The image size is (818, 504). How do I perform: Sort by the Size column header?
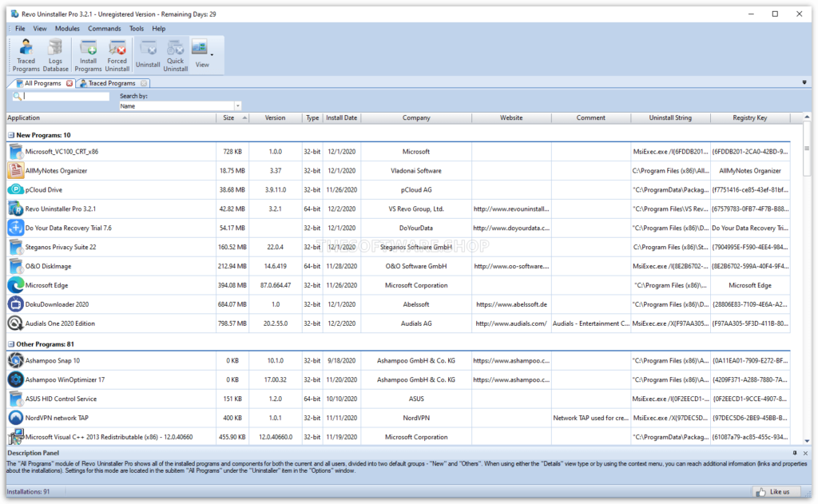click(232, 118)
